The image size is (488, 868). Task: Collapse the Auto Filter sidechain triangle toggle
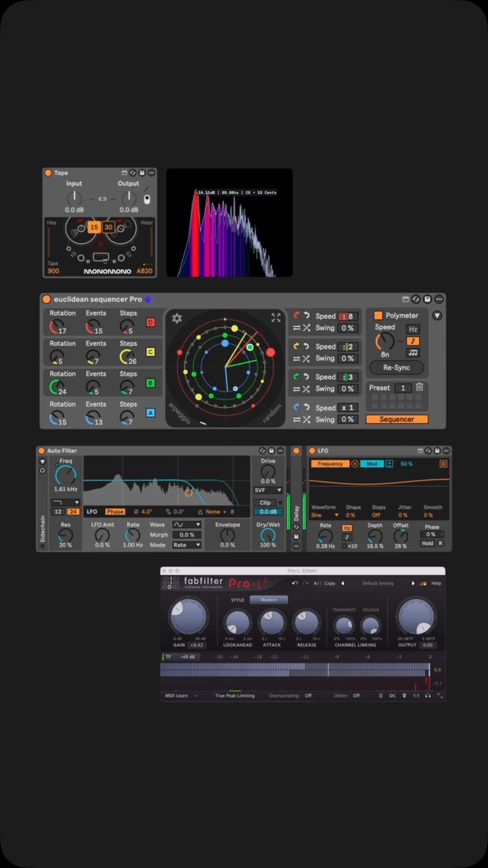(42, 461)
